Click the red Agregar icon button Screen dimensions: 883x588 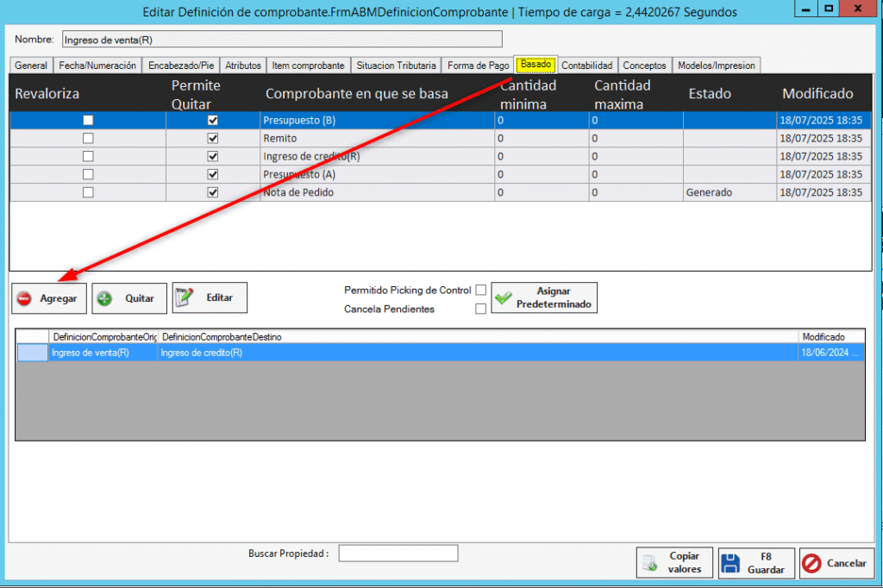[24, 299]
